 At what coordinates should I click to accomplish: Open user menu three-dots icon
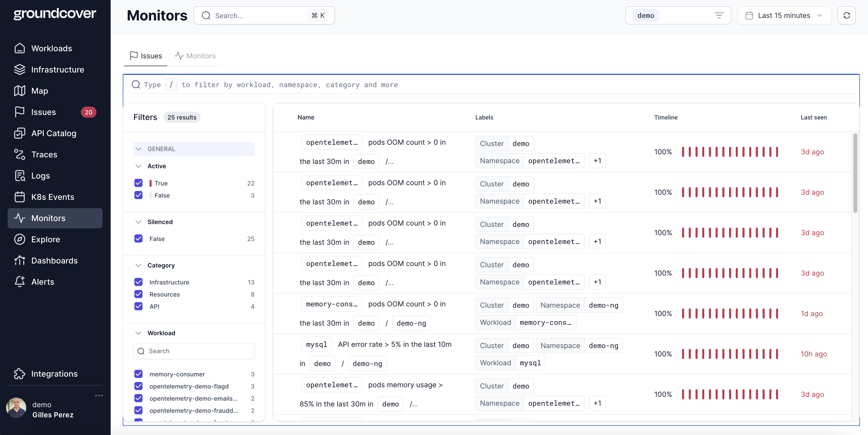(99, 396)
